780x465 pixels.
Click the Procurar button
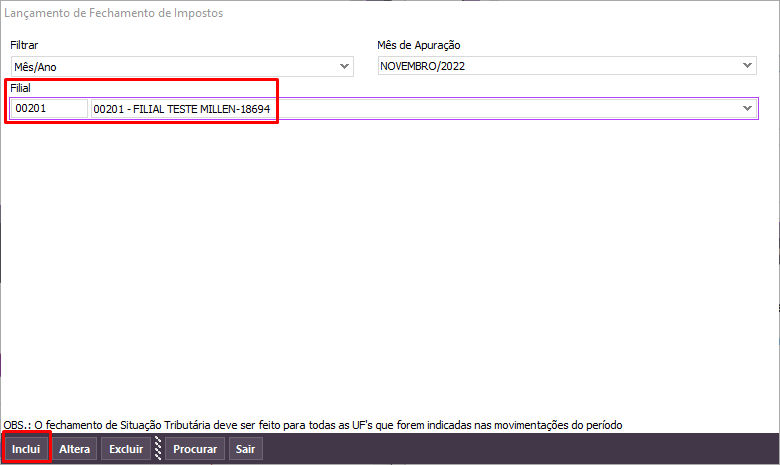(195, 449)
